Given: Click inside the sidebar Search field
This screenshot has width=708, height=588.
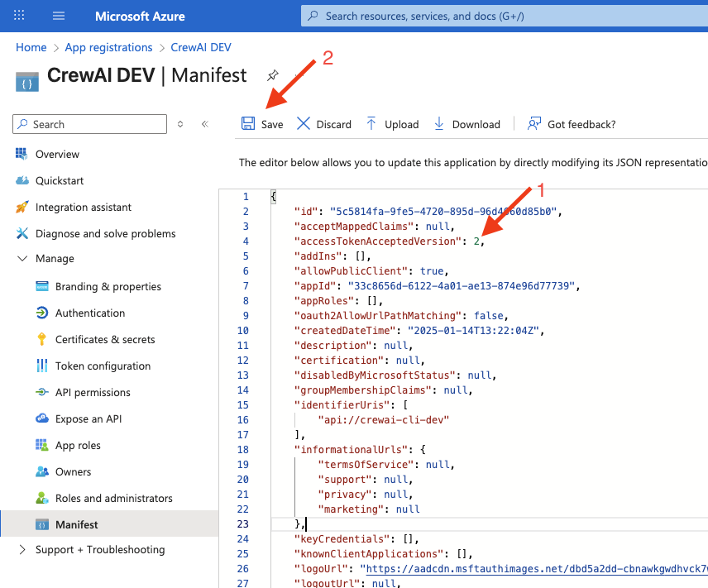Looking at the screenshot, I should (x=89, y=123).
